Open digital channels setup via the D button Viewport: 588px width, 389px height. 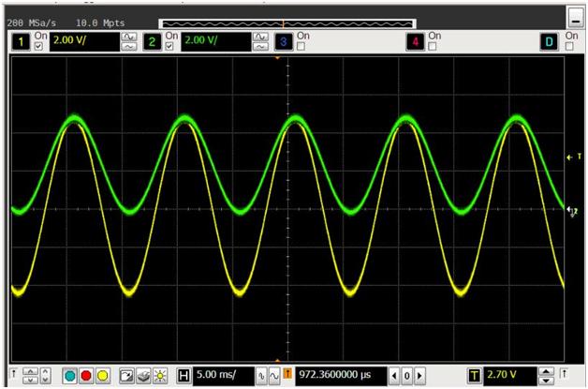click(549, 41)
